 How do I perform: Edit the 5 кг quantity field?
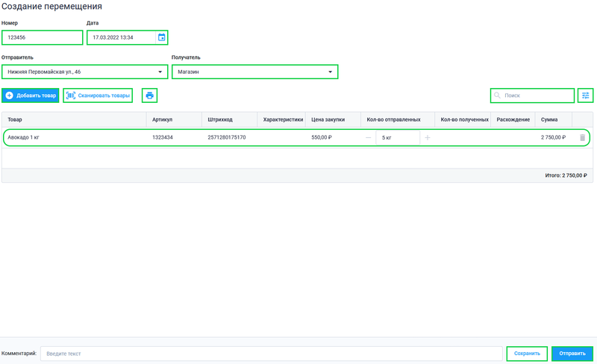click(x=397, y=138)
